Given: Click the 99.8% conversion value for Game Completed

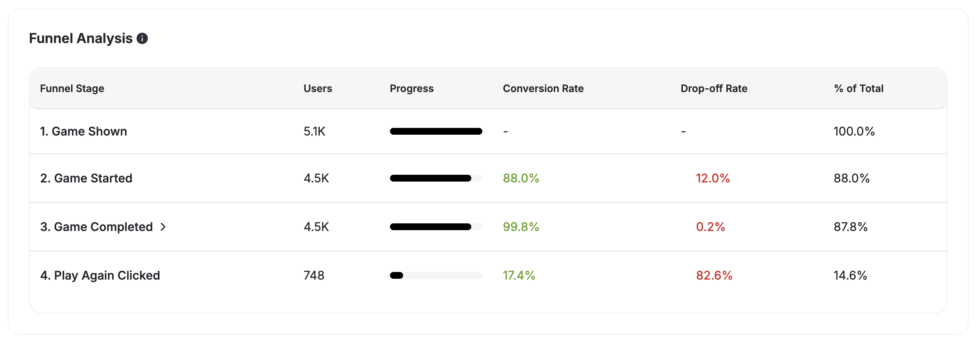Looking at the screenshot, I should (x=521, y=227).
